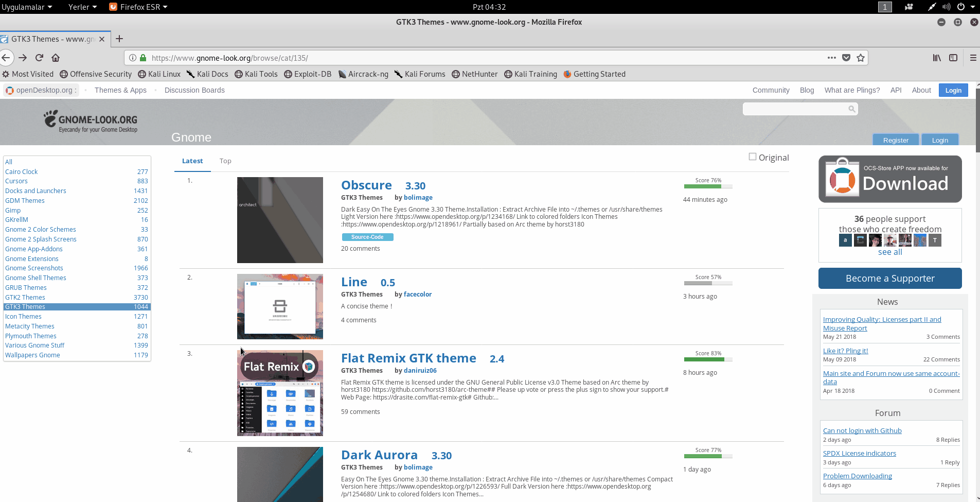Open author bolimage on Obscure
The image size is (980, 502).
click(x=418, y=197)
